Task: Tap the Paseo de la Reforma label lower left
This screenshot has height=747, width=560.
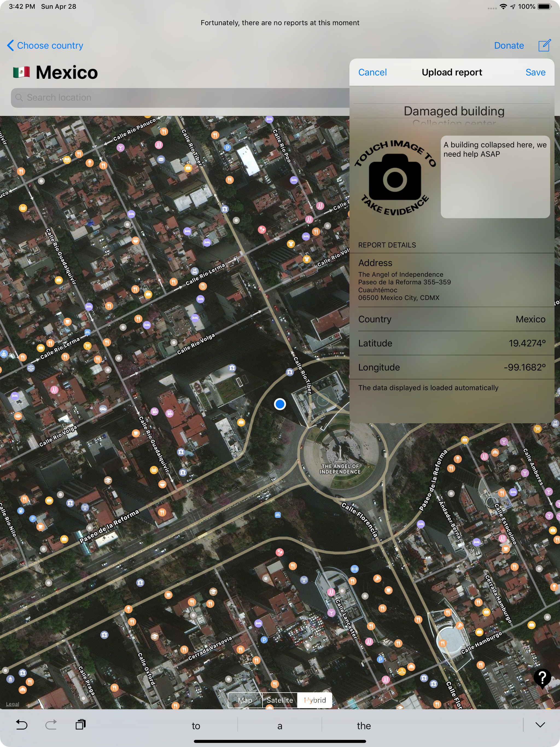Action: [109, 526]
